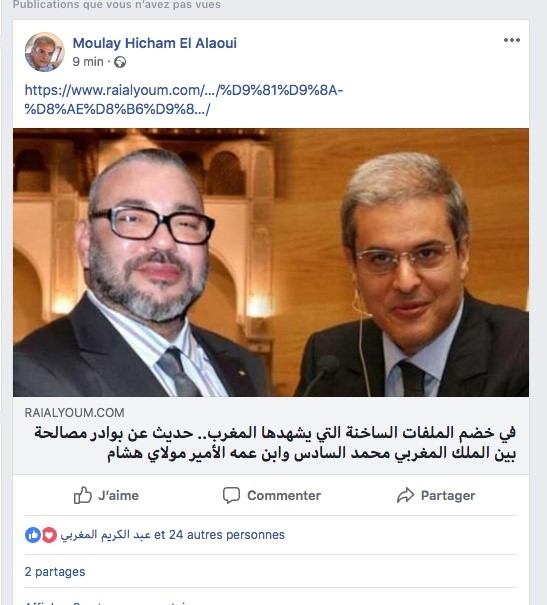Click the red heart reaction icon

(49, 535)
